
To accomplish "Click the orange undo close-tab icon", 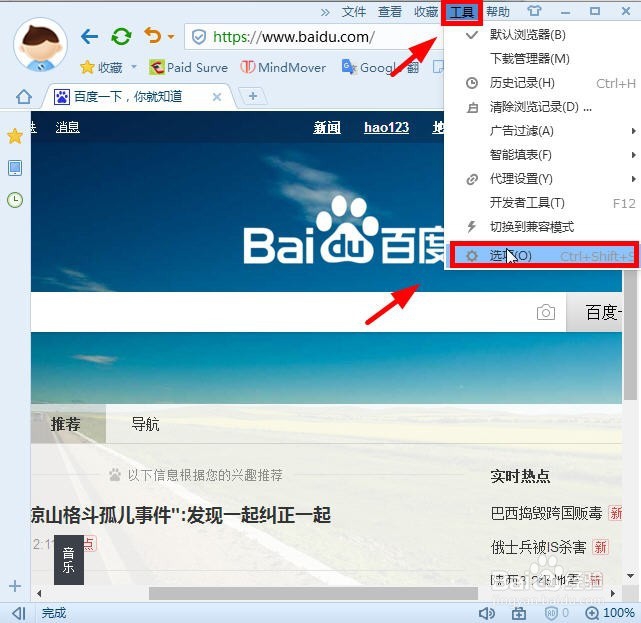I will click(x=153, y=36).
